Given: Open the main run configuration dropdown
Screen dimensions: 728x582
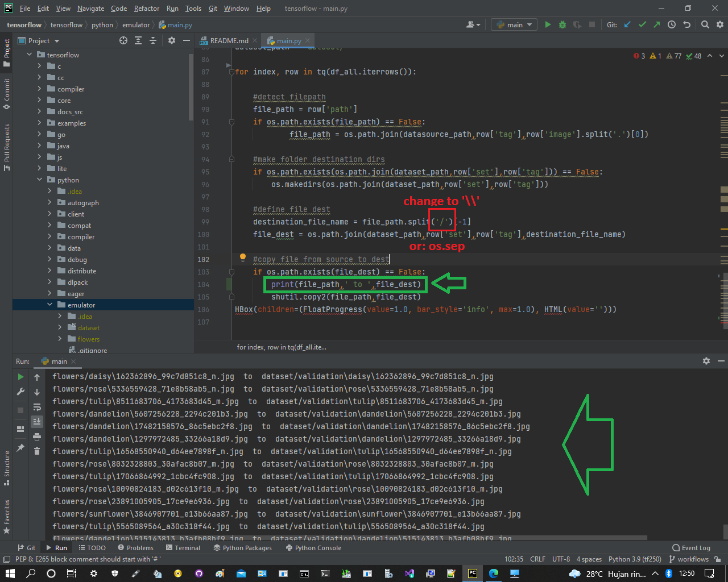Looking at the screenshot, I should coord(515,24).
